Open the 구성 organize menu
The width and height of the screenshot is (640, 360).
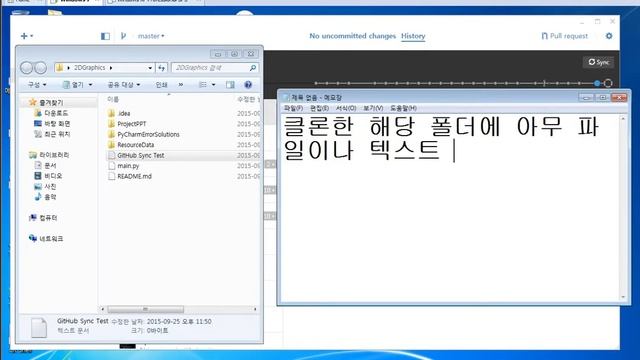click(x=37, y=84)
